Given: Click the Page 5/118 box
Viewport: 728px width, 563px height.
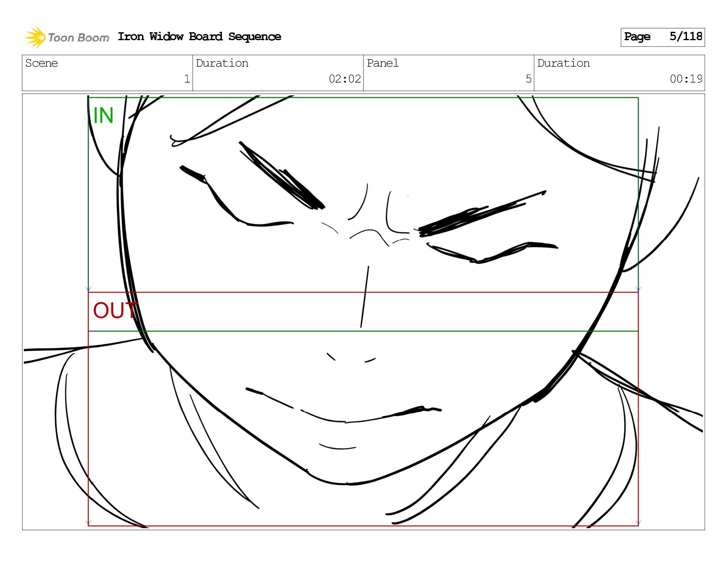Looking at the screenshot, I should click(663, 37).
